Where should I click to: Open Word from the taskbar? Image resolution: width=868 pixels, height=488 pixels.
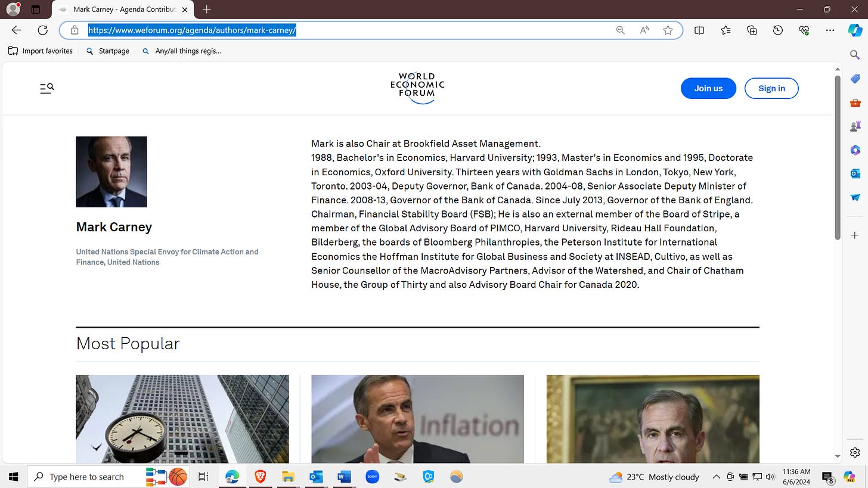click(344, 477)
